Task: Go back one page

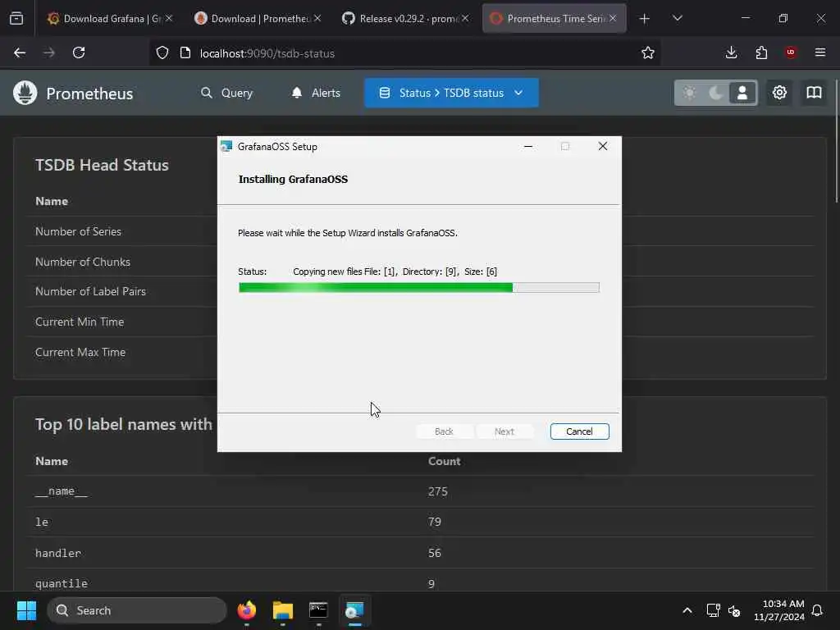Action: coord(20,52)
